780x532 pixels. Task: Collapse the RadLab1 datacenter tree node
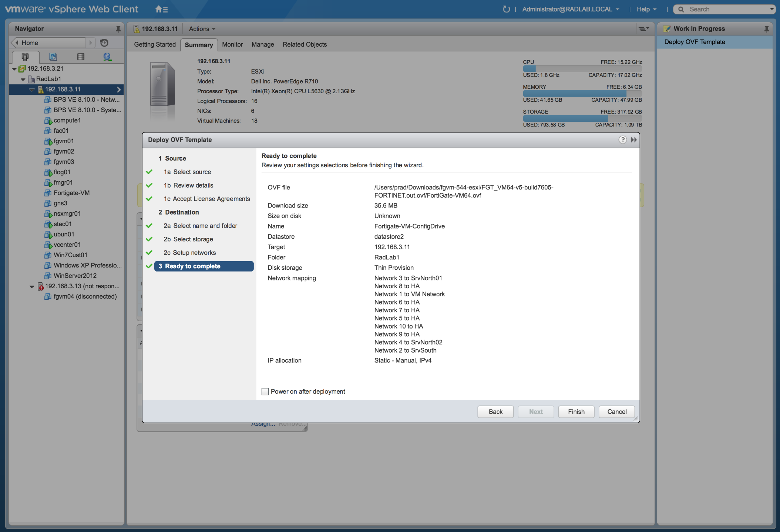[x=23, y=79]
